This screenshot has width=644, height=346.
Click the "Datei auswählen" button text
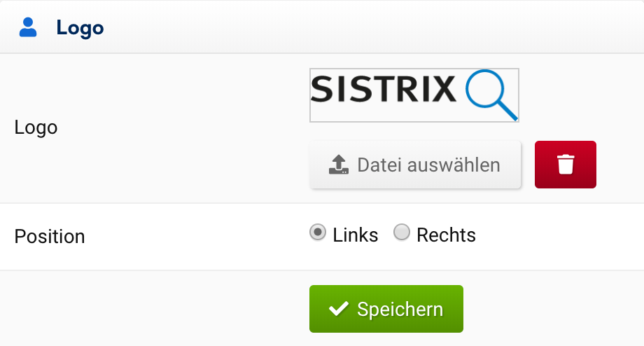point(428,165)
